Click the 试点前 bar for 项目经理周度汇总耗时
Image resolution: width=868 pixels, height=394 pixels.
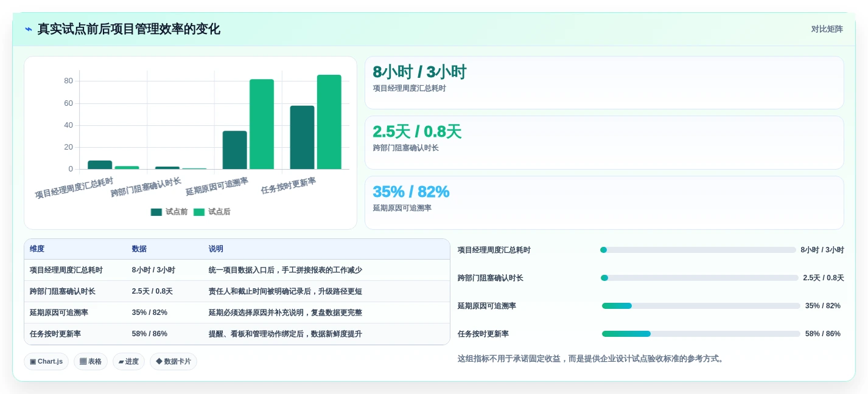[100, 165]
